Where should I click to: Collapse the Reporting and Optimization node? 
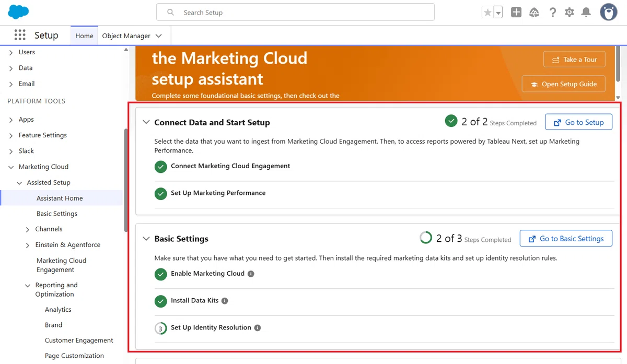28,286
